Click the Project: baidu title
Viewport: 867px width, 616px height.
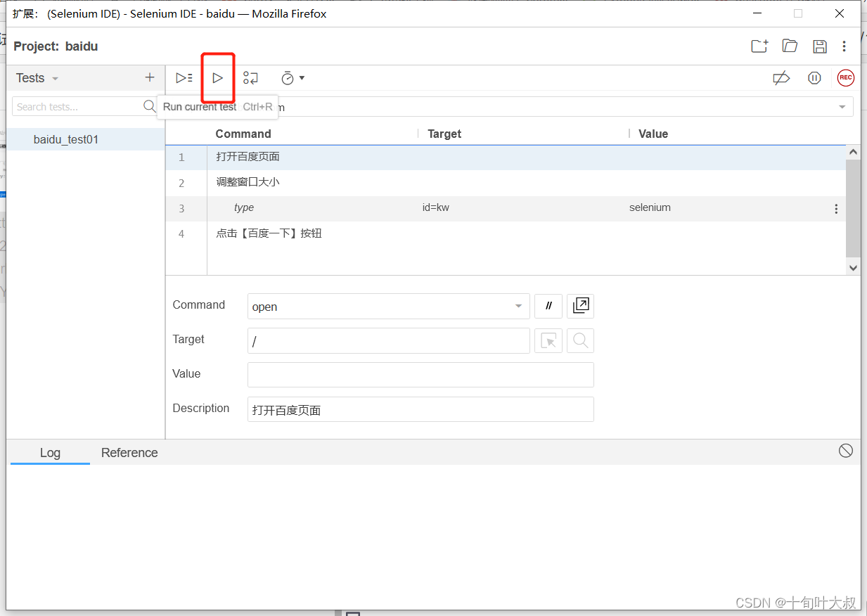(x=56, y=46)
